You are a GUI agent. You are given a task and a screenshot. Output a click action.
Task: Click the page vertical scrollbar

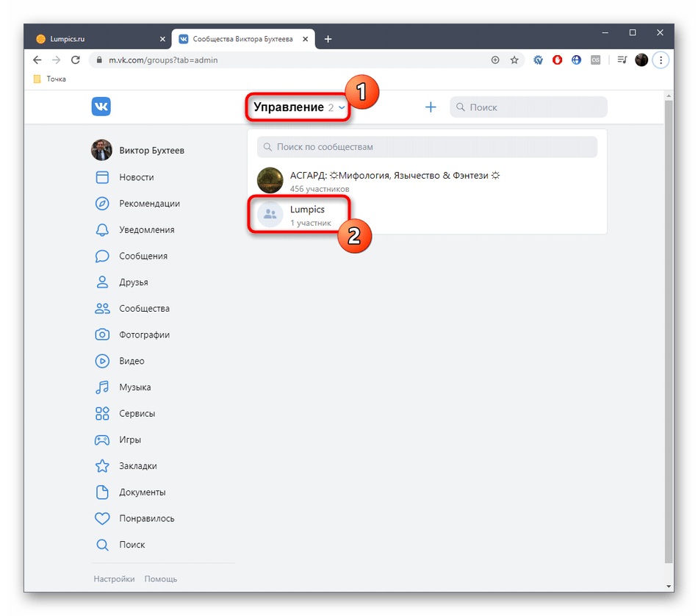pos(669,332)
